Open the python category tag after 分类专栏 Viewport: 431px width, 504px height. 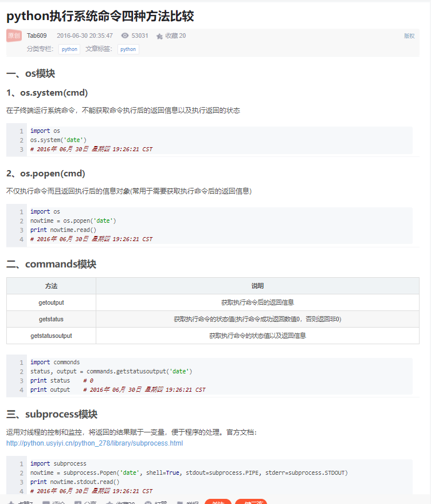click(69, 49)
